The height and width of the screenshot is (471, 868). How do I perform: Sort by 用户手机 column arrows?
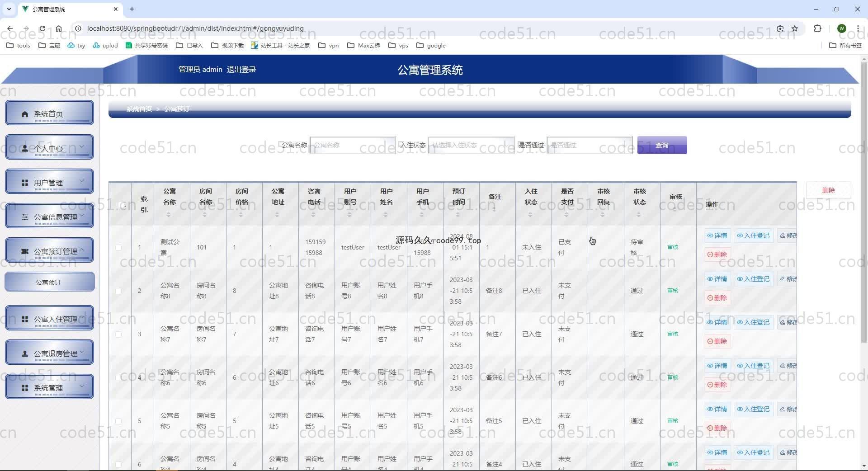(422, 215)
